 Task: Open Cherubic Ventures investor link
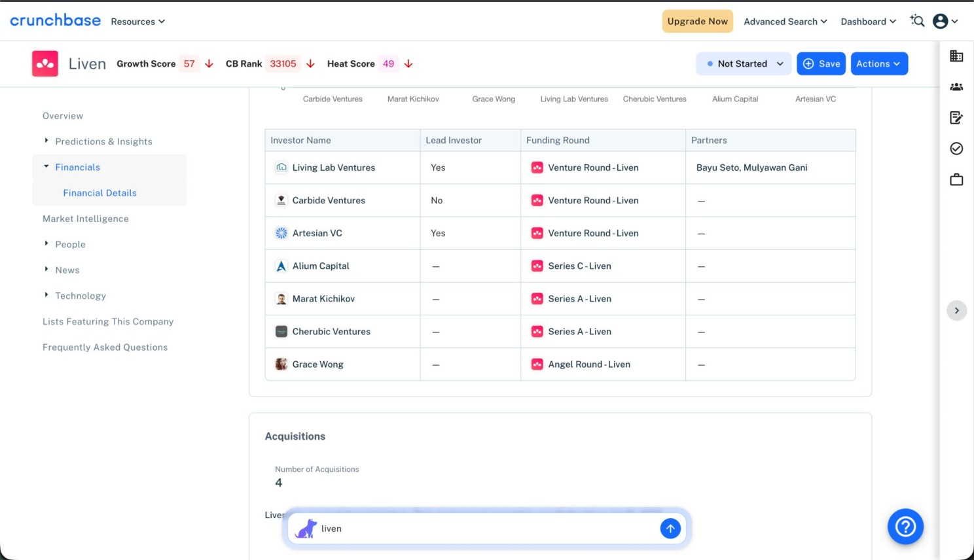coord(331,332)
